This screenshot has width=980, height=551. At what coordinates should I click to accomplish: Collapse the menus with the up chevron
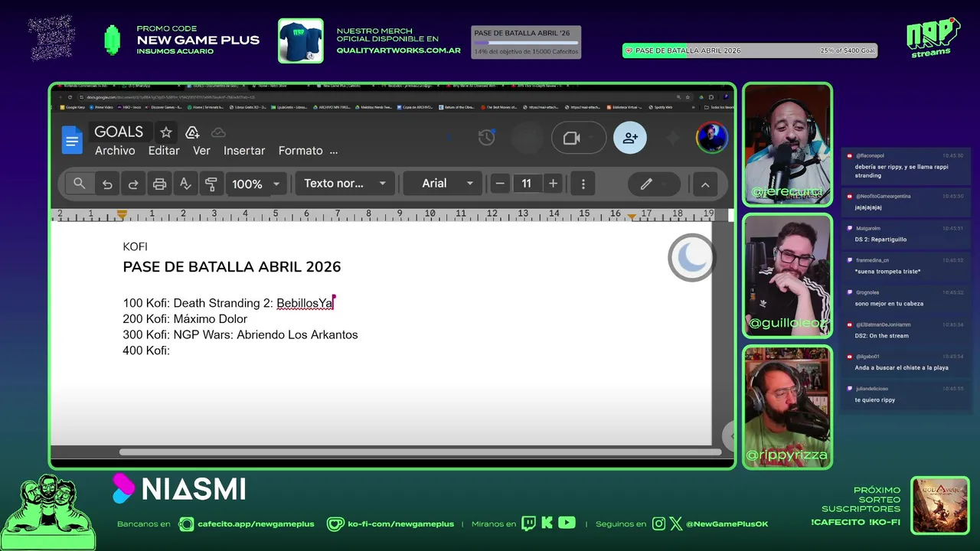click(x=705, y=184)
